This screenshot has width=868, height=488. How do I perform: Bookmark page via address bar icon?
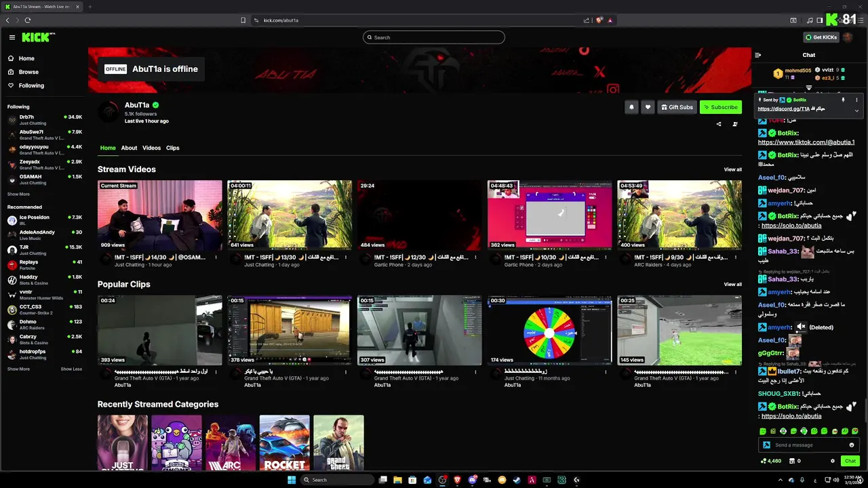(x=243, y=20)
